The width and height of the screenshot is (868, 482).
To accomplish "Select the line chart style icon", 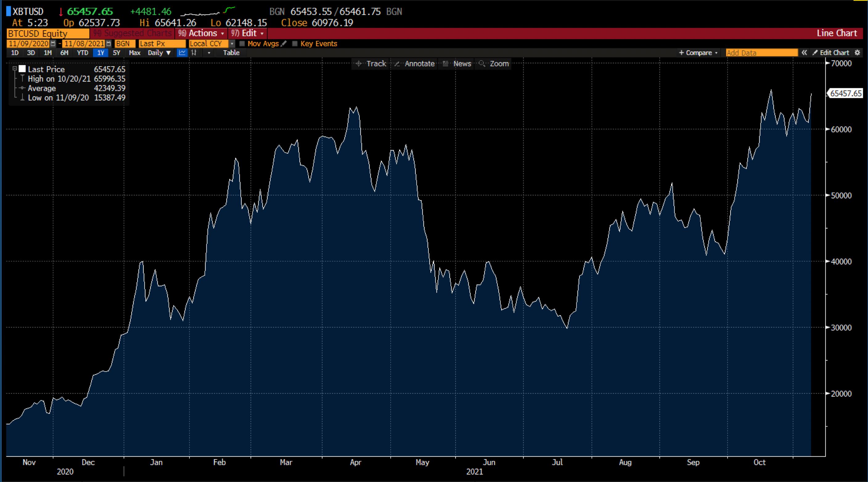I will point(182,53).
